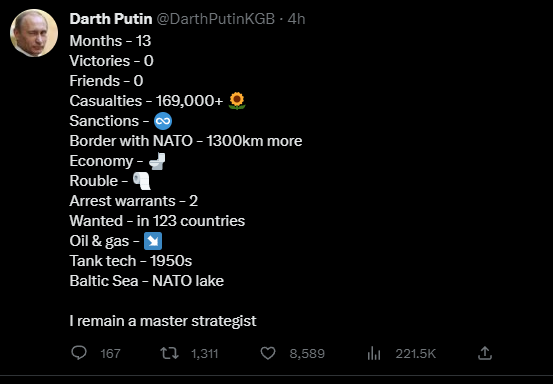Click the toilet paper emoji beside Rouble
The image size is (553, 384).
point(142,181)
